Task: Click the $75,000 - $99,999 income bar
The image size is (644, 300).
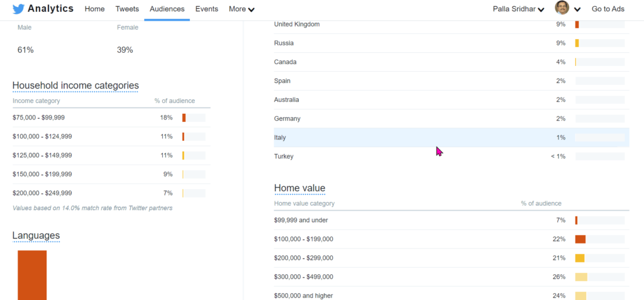Action: [194, 118]
